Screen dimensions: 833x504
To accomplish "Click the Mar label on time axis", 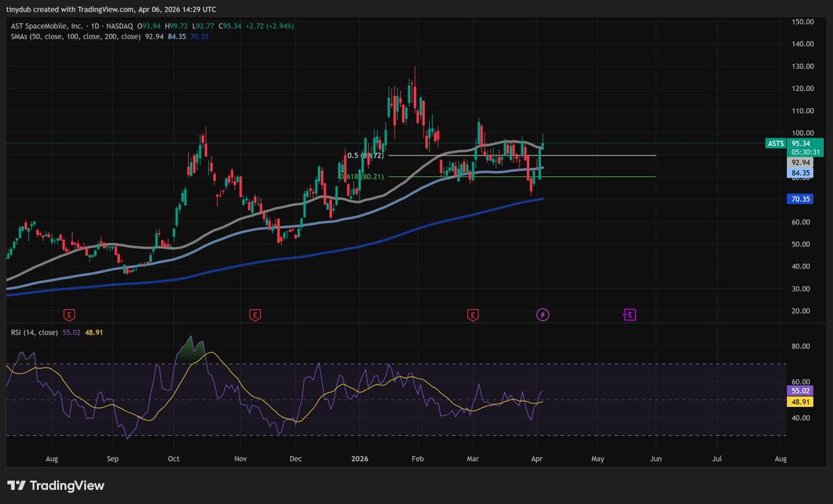I will coord(473,459).
